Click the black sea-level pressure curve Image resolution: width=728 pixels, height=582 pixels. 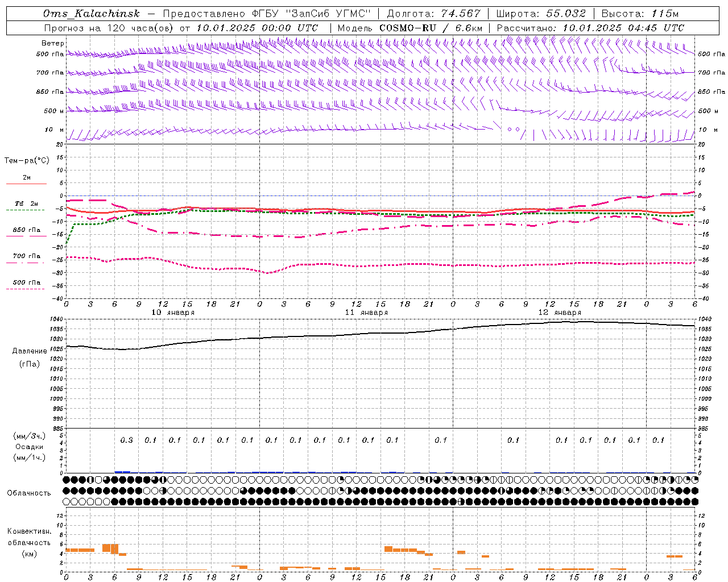pyautogui.click(x=381, y=334)
